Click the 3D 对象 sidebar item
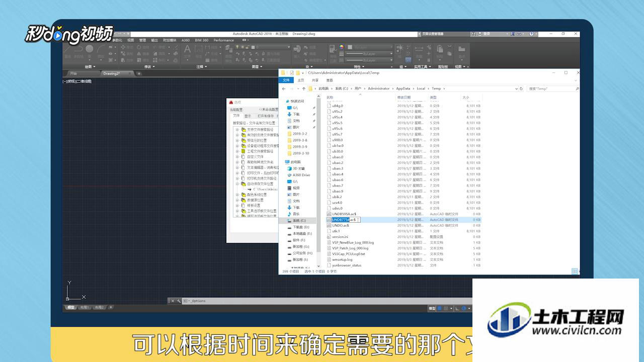Viewport: 644px width, 362px height. click(299, 168)
